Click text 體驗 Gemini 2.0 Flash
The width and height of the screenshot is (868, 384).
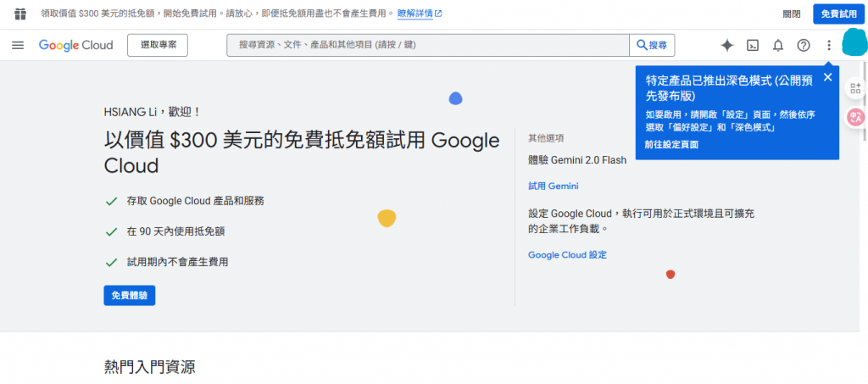click(577, 160)
